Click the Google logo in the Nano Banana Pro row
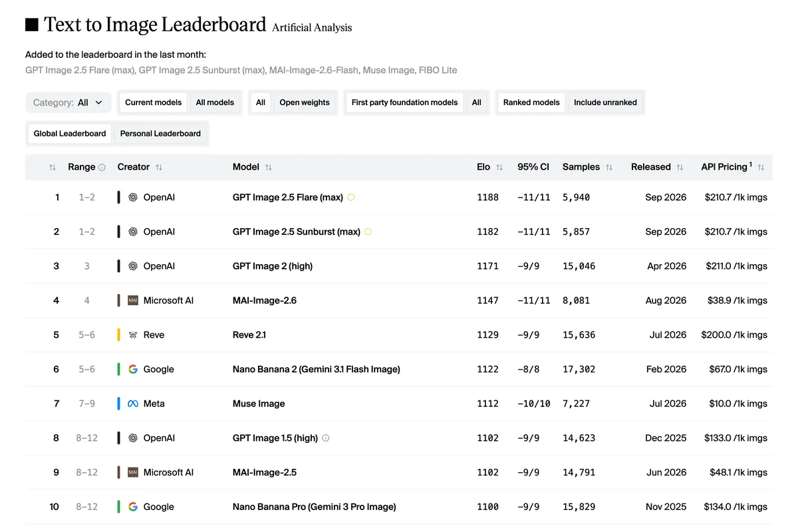This screenshot has height=532, width=798. coord(133,507)
